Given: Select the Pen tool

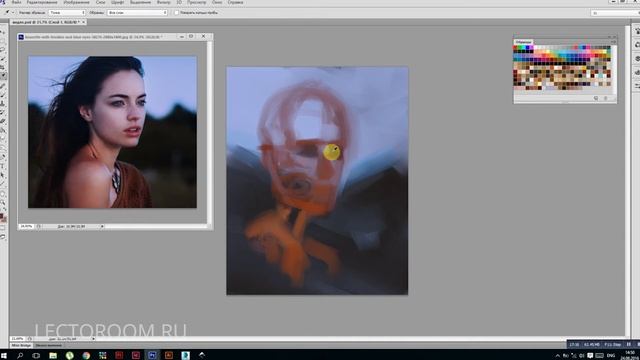Looking at the screenshot, I should (3, 157).
